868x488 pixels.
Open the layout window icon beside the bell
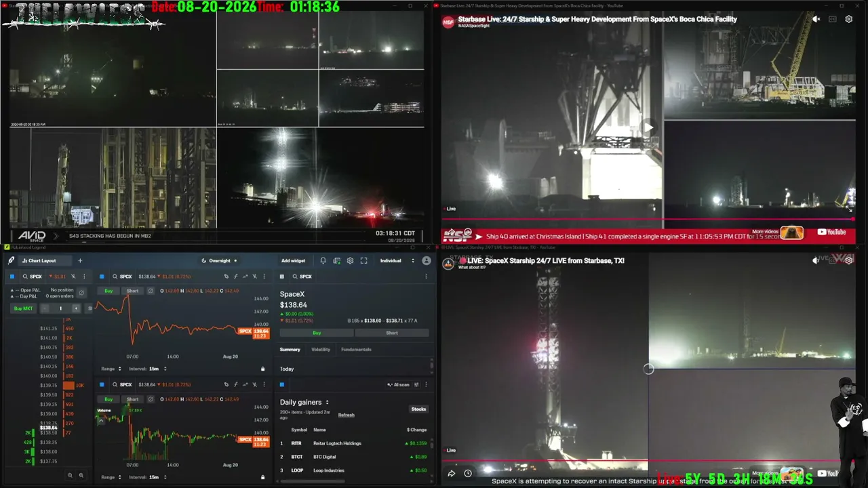click(336, 261)
